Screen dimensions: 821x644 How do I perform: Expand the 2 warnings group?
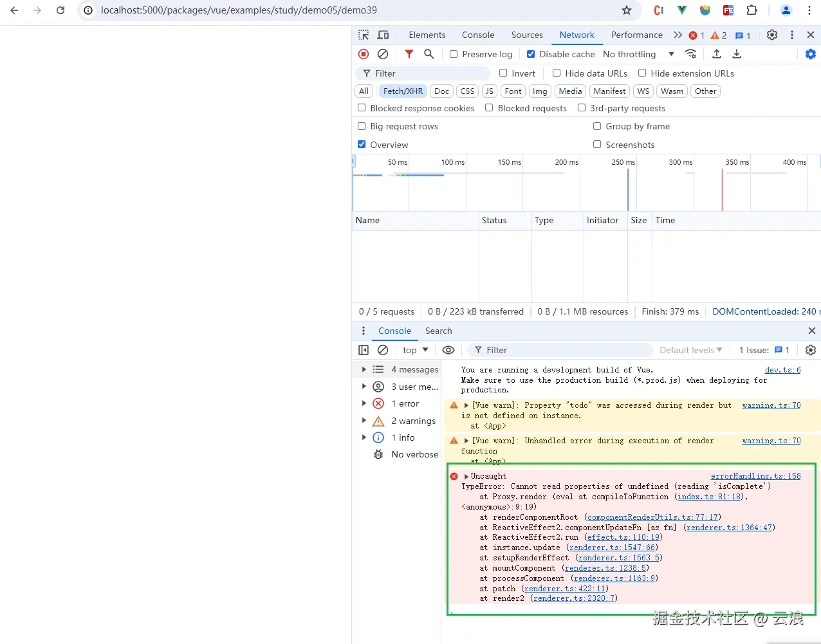tap(364, 421)
